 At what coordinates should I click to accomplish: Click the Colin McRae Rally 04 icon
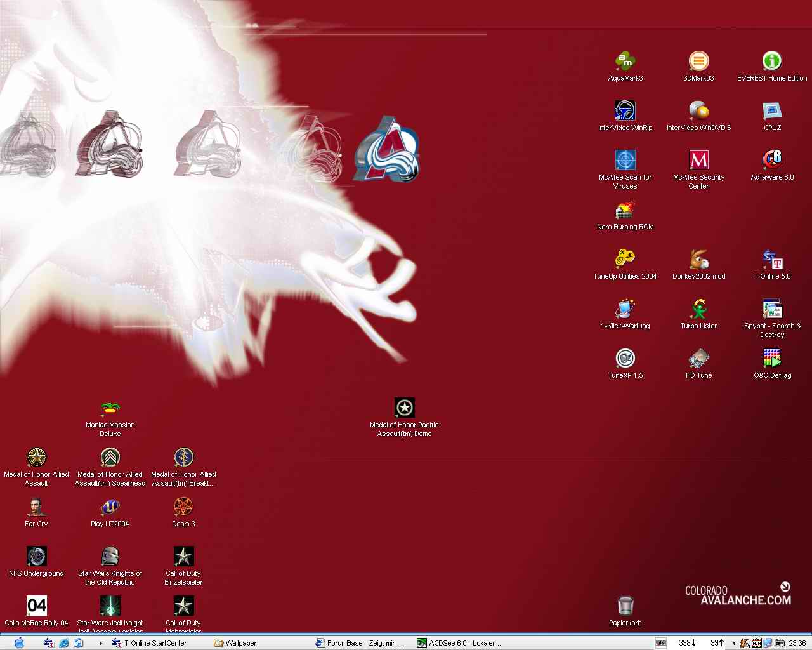click(x=36, y=606)
